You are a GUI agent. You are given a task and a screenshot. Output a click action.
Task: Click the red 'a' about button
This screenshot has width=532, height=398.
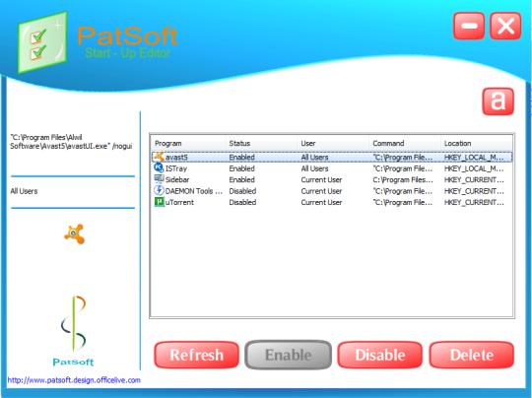point(498,101)
